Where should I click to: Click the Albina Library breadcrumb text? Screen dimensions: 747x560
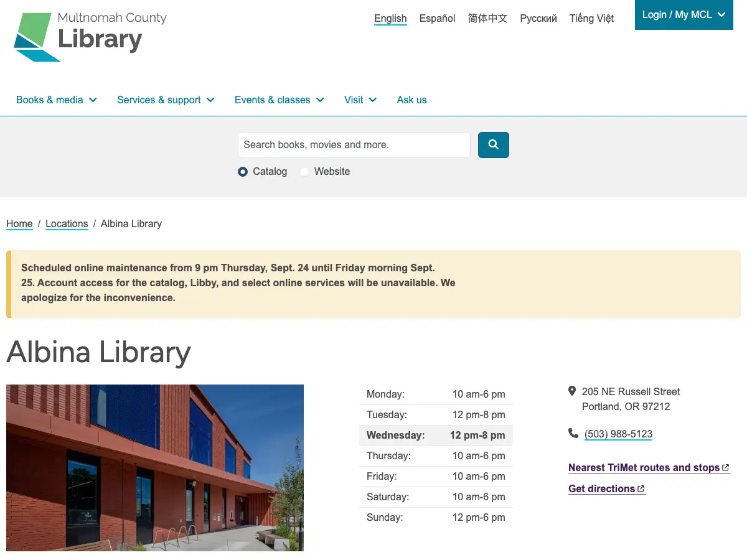(131, 224)
